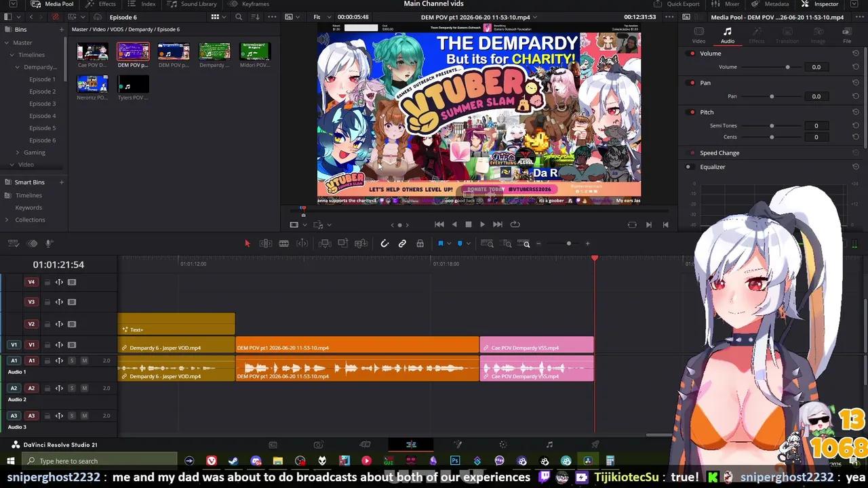The image size is (868, 488).
Task: Toggle the Inspector panel button
Action: click(820, 4)
